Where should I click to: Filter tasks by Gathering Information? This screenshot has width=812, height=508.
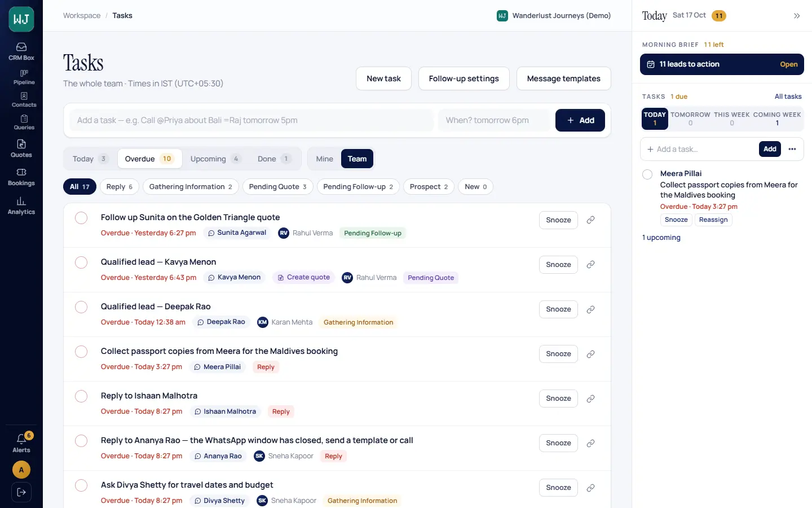[x=191, y=187]
